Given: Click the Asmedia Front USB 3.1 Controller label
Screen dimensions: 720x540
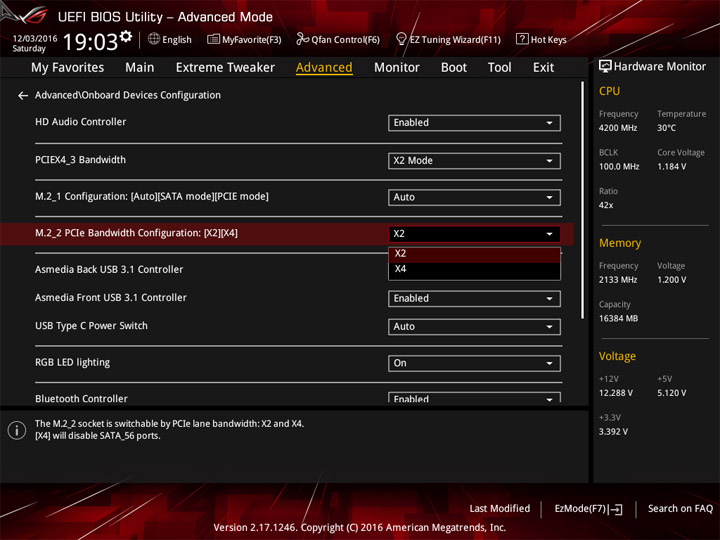Looking at the screenshot, I should [x=111, y=298].
